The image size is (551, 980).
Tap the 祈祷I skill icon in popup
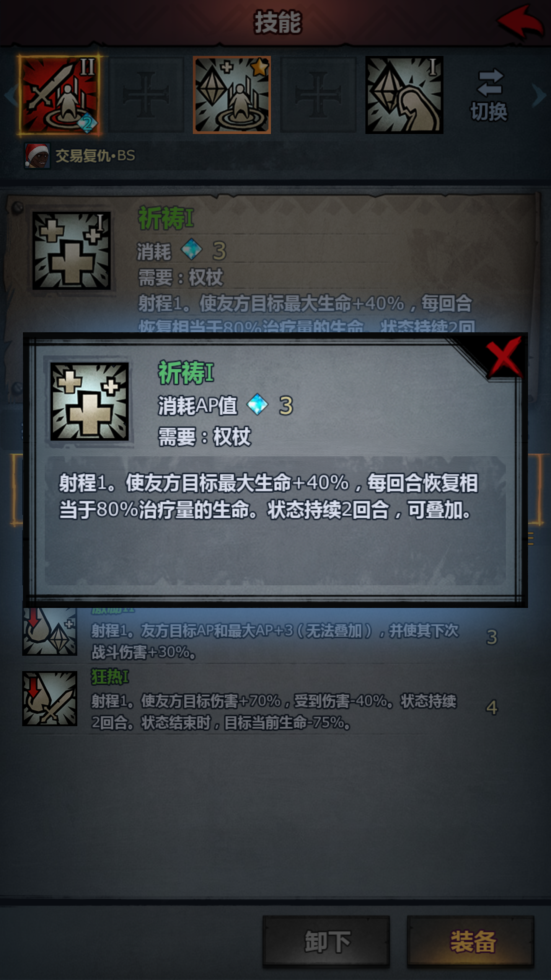(90, 402)
